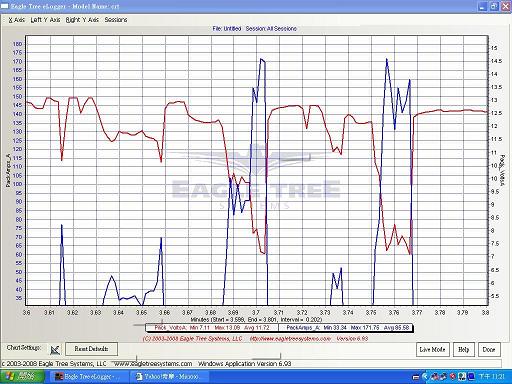This screenshot has width=512, height=384.
Task: Click the Eagle Tree app icon in title bar
Action: click(5, 6)
